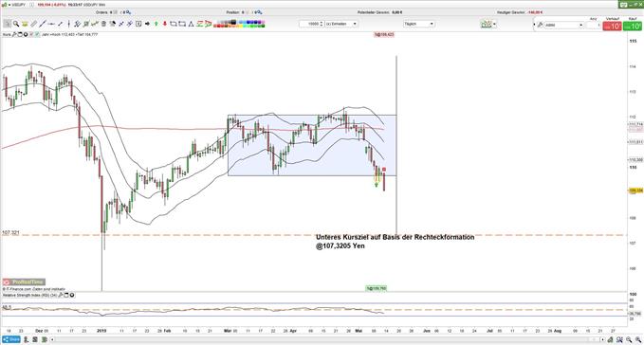
Task: Click the green Kauf buy button
Action: pyautogui.click(x=632, y=26)
